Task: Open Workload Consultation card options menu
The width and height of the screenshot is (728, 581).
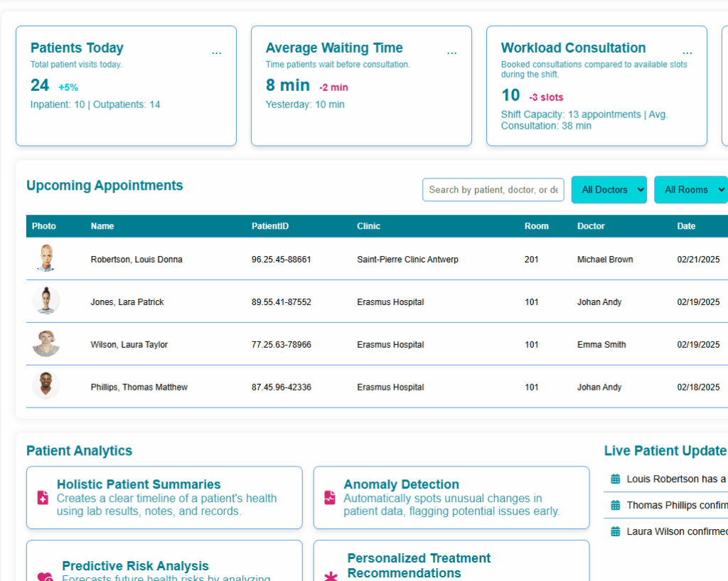Action: 687,53
